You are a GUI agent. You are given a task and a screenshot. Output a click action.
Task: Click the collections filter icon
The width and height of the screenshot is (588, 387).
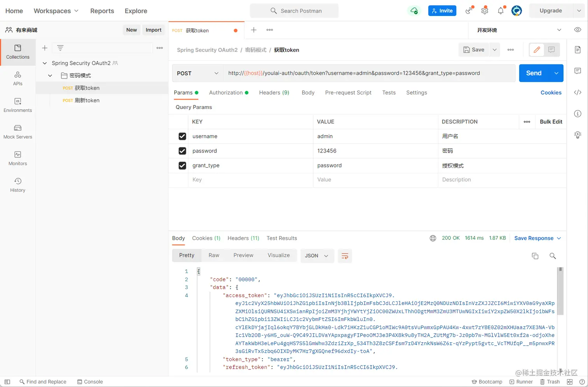pos(60,48)
